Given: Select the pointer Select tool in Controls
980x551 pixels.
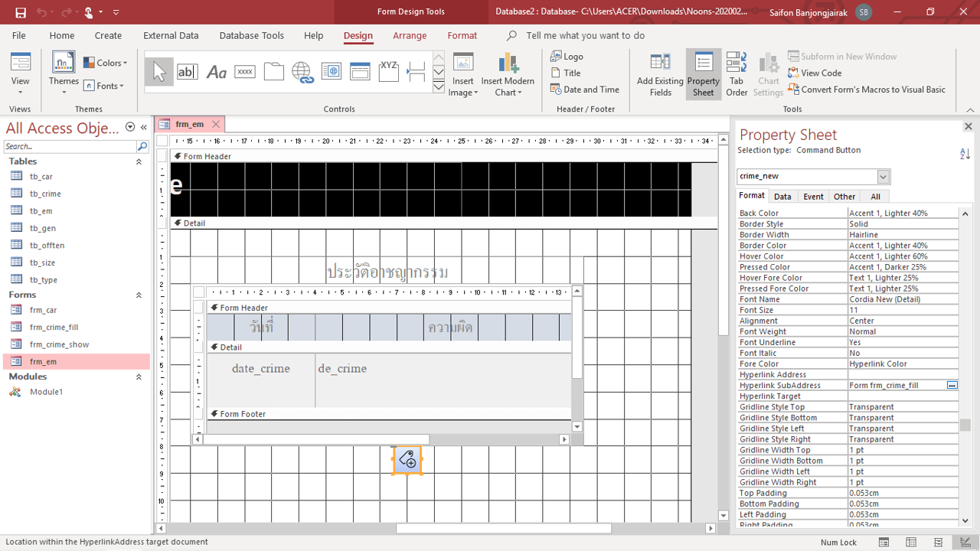Looking at the screenshot, I should click(x=159, y=72).
